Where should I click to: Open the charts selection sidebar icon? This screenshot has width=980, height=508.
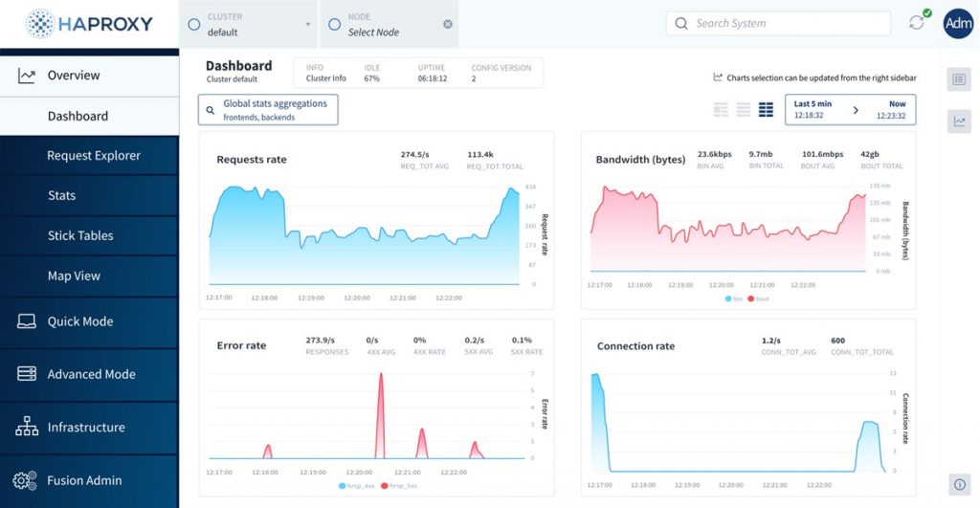pos(958,121)
